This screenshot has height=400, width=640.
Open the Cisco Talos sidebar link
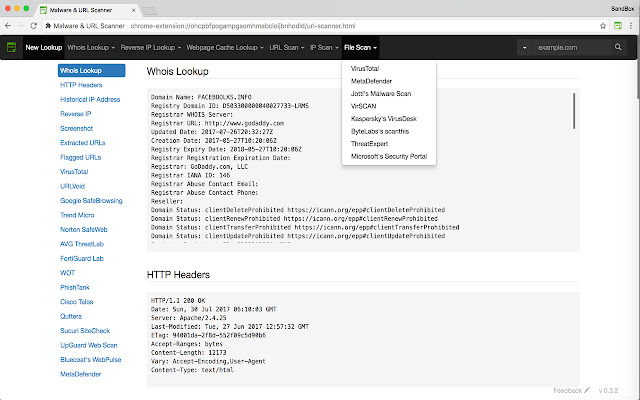tap(77, 302)
